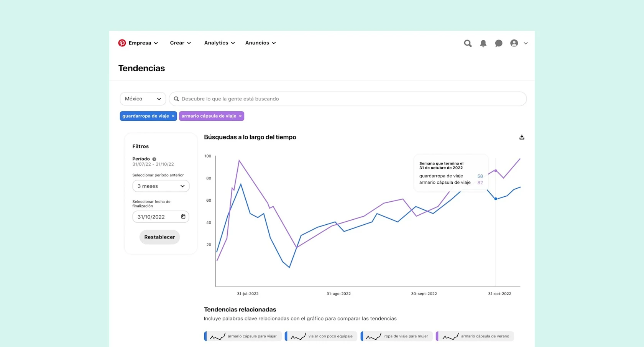The width and height of the screenshot is (644, 347).
Task: Click the Pinterest logo
Action: (x=122, y=43)
